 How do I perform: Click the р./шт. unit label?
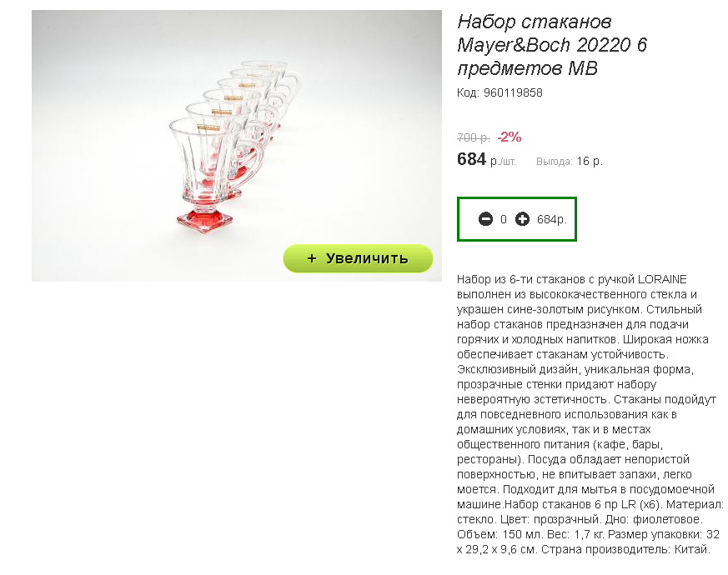coord(503,162)
